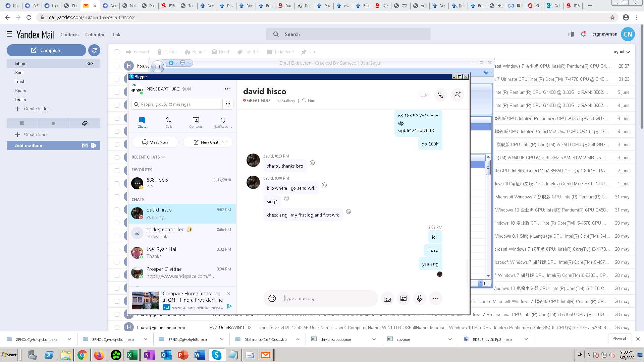Viewport: 644px width, 362px height.
Task: Collapse the RECENT CHATS section
Action: (x=163, y=157)
